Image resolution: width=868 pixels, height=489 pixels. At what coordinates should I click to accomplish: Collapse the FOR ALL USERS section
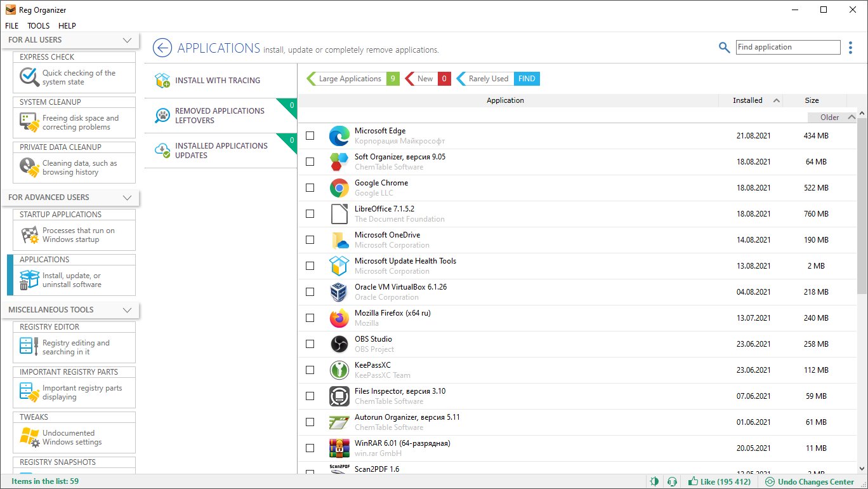point(129,39)
